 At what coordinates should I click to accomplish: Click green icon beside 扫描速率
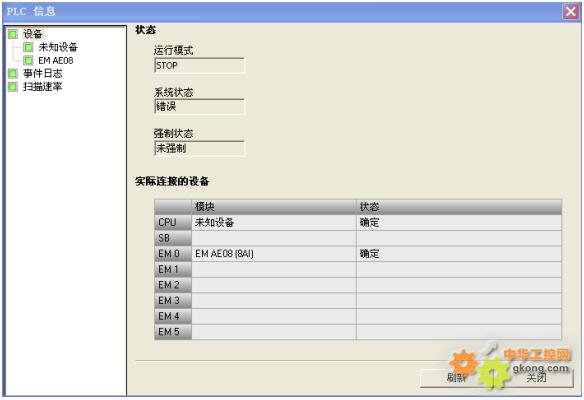[x=13, y=87]
